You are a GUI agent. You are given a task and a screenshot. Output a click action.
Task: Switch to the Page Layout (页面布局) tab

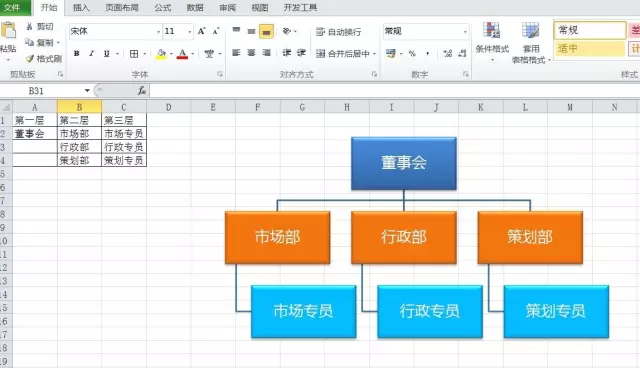tap(122, 7)
